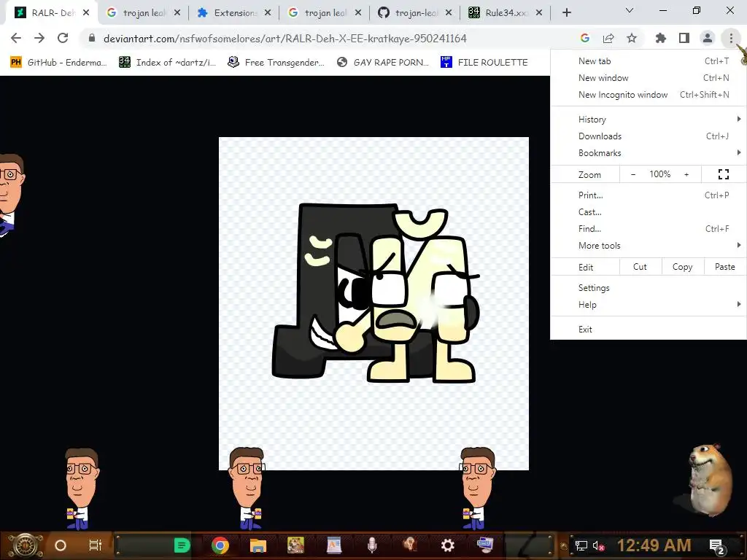The height and width of the screenshot is (560, 747).
Task: Open the microphone app on taskbar
Action: (372, 545)
